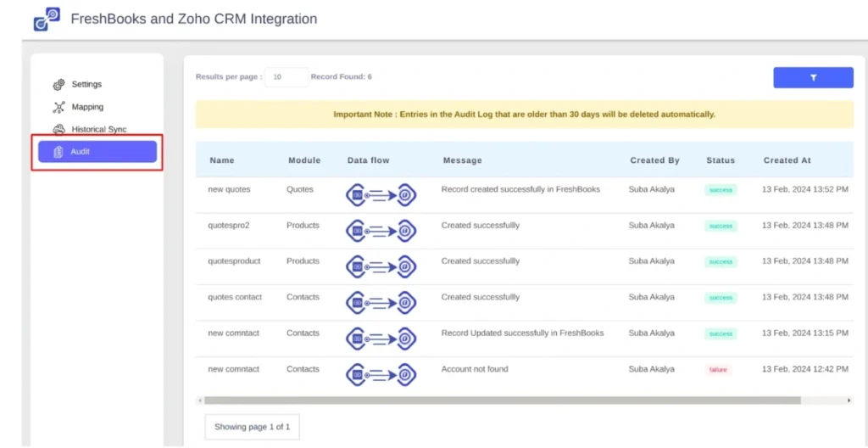The width and height of the screenshot is (868, 448).
Task: Click the Results per page input
Action: tap(287, 77)
